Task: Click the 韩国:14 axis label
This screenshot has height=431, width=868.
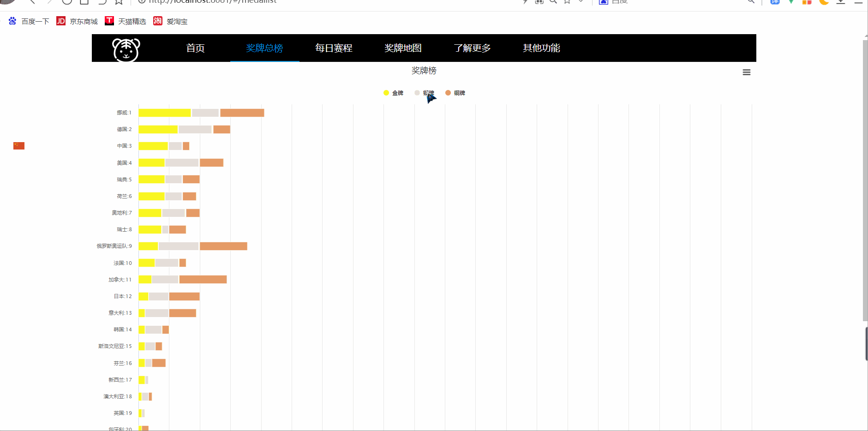Action: click(x=123, y=329)
